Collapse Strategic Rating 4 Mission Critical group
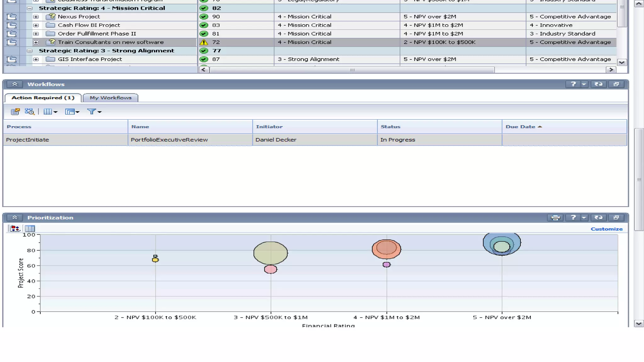Screen dimensions: 644x362 pos(30,8)
